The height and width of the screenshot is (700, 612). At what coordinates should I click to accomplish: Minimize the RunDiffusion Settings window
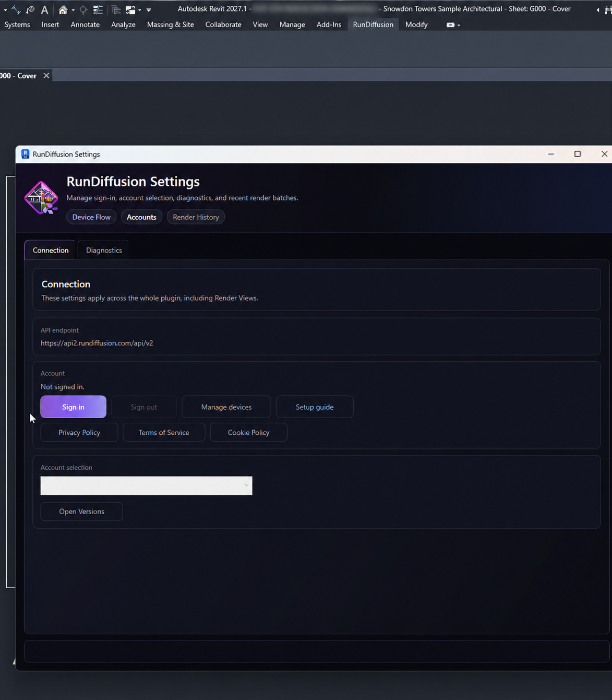click(551, 154)
